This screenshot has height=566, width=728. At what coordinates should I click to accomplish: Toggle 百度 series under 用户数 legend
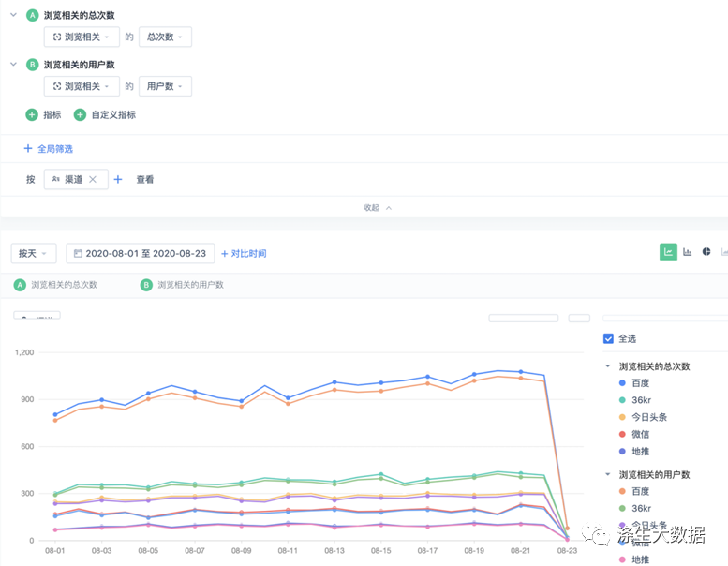tap(634, 491)
